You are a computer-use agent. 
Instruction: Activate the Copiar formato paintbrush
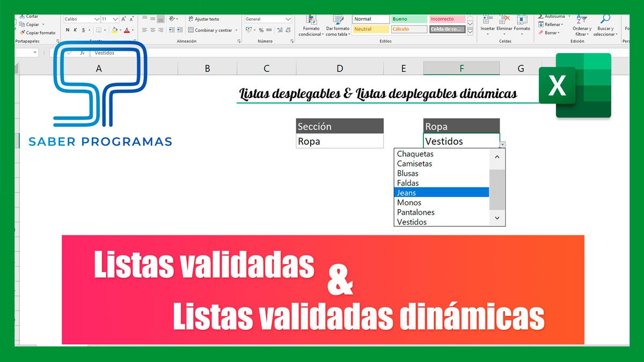pyautogui.click(x=22, y=33)
